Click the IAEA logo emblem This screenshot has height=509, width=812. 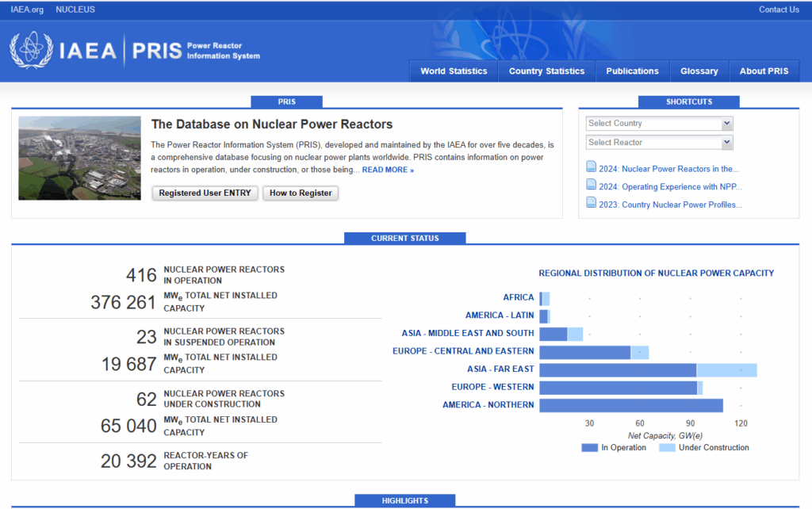pos(31,49)
